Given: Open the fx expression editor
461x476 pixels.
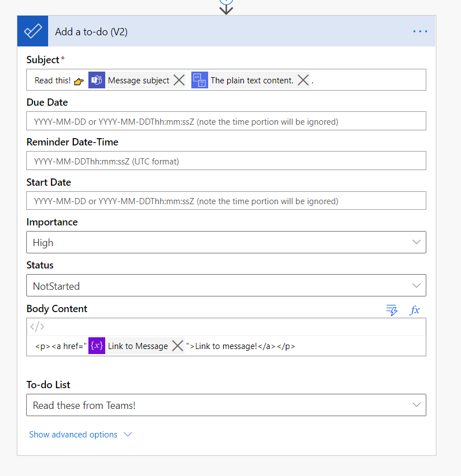Looking at the screenshot, I should click(x=415, y=310).
